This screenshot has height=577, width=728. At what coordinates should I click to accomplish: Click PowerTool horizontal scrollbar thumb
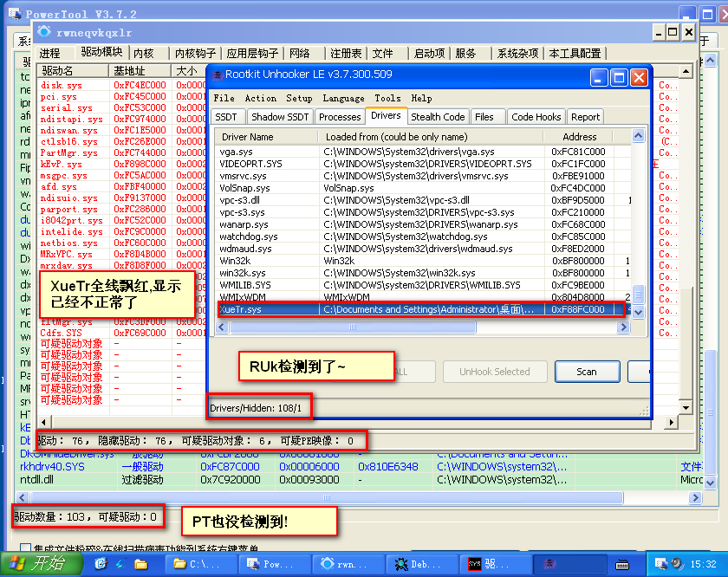(327, 497)
